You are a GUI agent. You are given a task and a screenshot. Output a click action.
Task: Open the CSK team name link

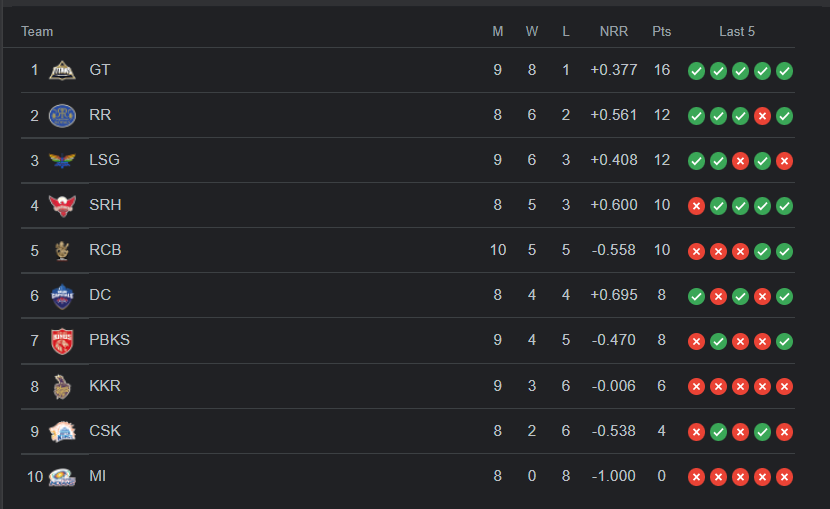pyautogui.click(x=105, y=431)
